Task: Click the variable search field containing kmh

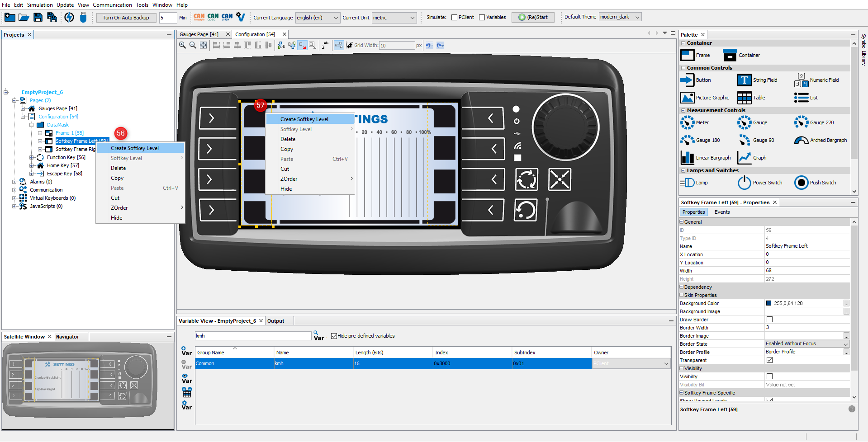Action: coord(252,336)
